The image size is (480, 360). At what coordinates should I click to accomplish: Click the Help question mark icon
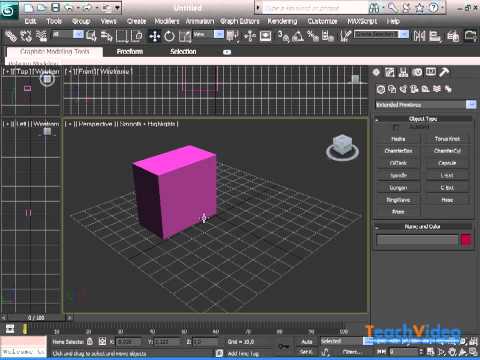(434, 8)
